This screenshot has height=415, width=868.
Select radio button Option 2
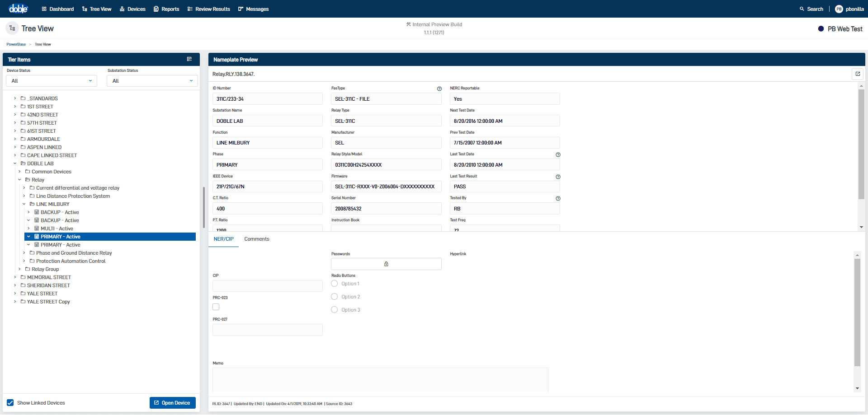(x=335, y=297)
